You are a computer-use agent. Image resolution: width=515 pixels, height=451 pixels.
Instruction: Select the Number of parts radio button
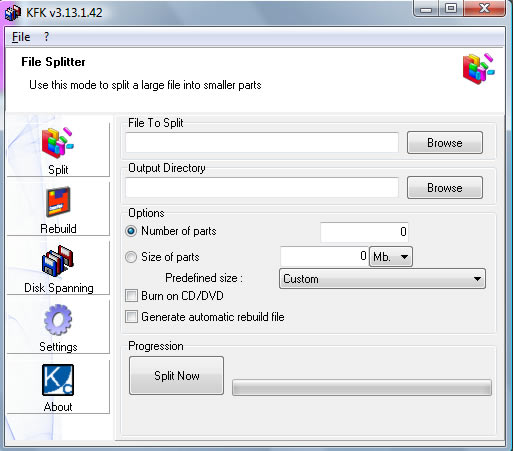pyautogui.click(x=131, y=231)
